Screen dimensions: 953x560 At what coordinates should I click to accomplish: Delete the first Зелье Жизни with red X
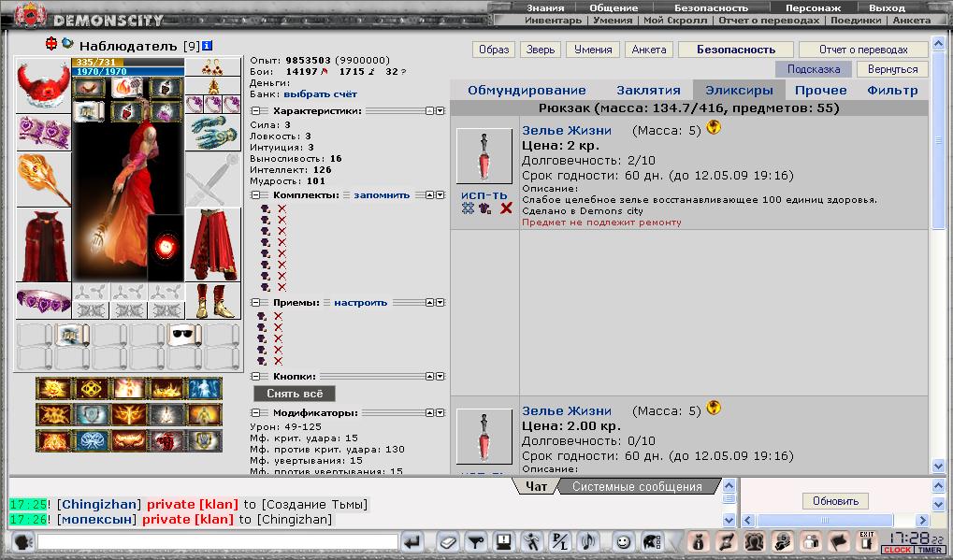point(506,208)
